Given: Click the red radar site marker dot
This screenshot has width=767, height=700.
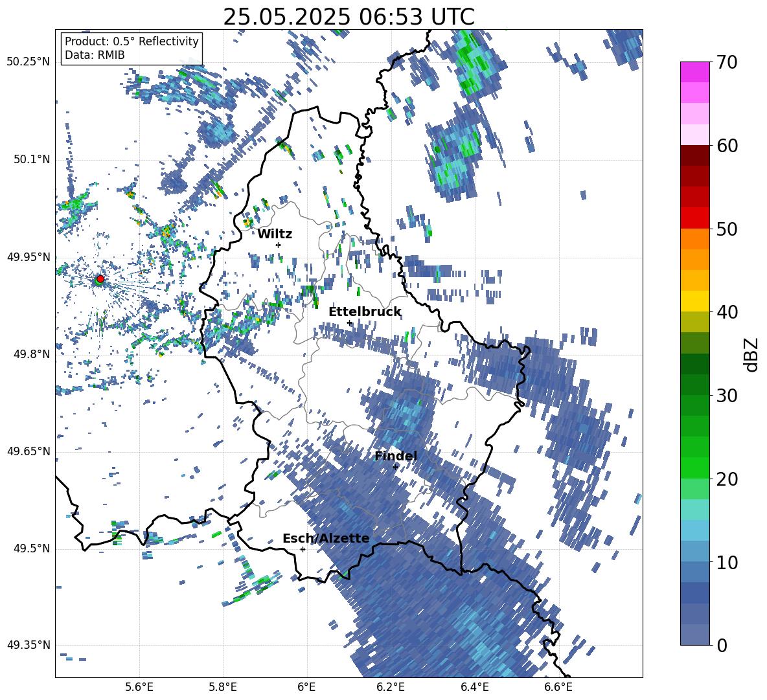Looking at the screenshot, I should coord(100,278).
